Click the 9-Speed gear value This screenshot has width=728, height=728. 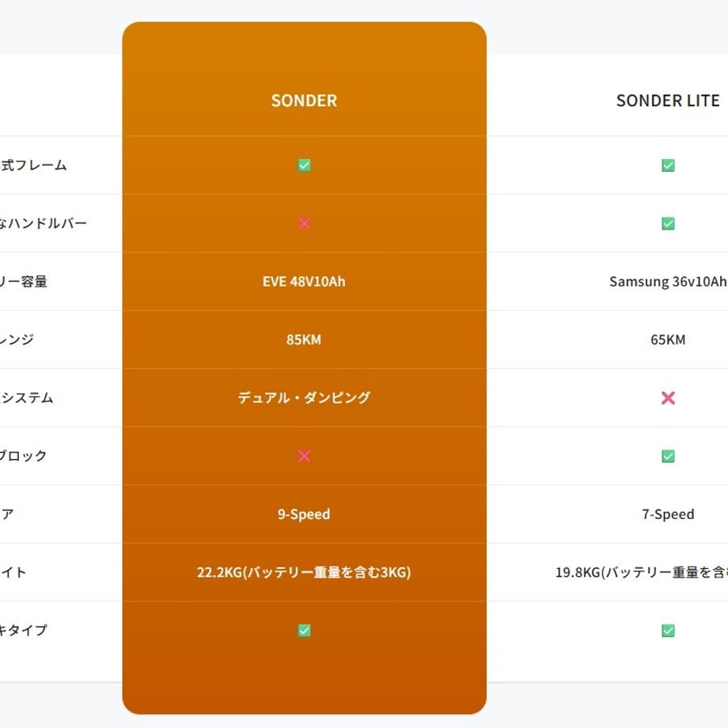(304, 514)
